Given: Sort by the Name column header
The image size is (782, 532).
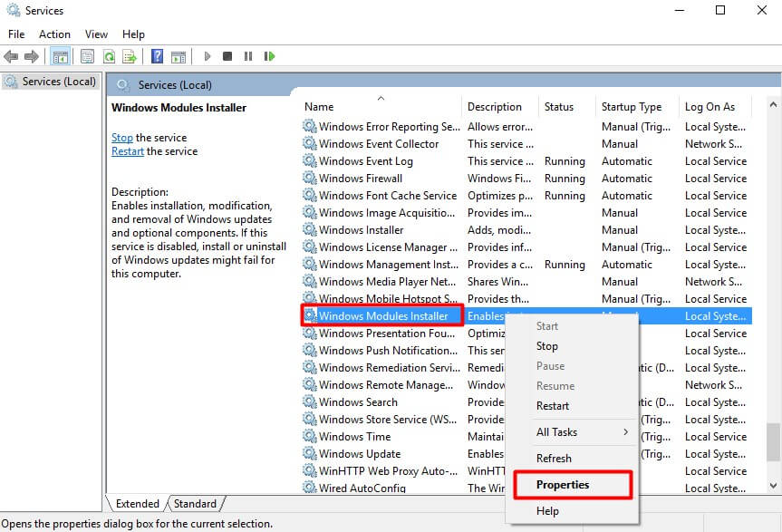Looking at the screenshot, I should 381,107.
